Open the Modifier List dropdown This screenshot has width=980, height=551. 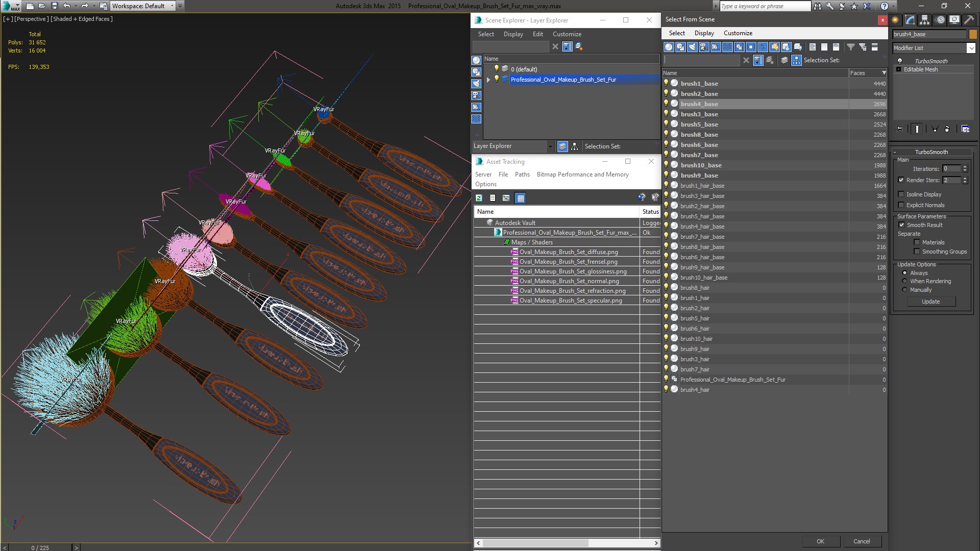[x=971, y=48]
